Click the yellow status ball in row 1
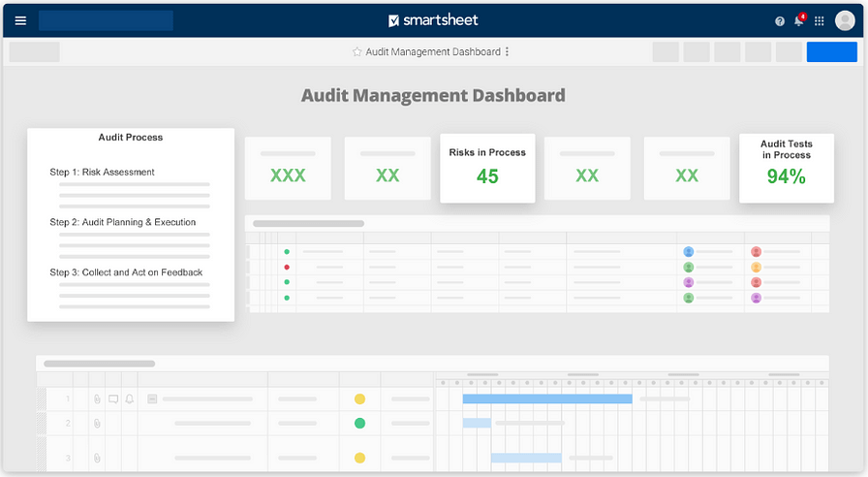The width and height of the screenshot is (868, 477). coord(359,398)
